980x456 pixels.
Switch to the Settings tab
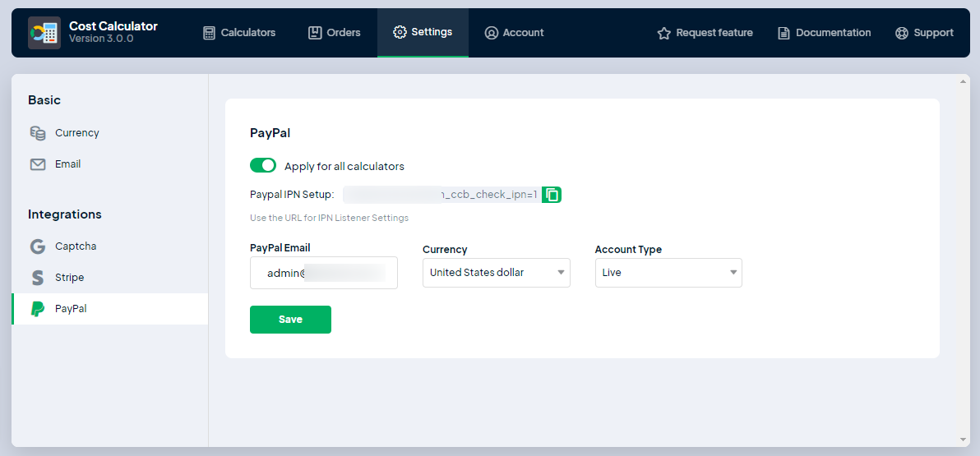(x=423, y=33)
